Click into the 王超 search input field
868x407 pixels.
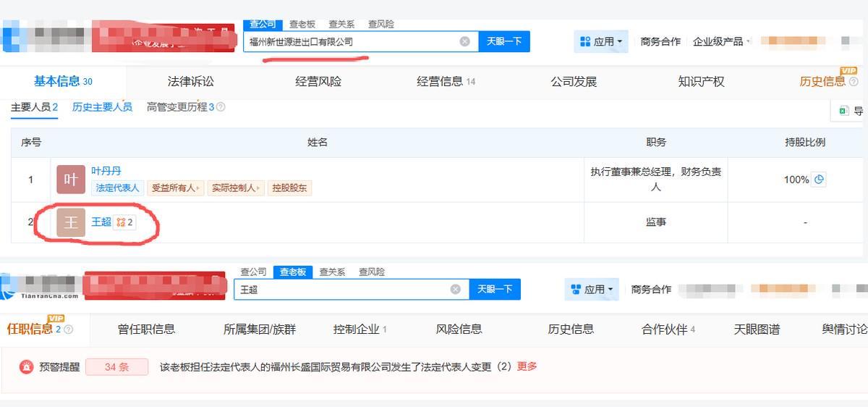[x=340, y=290]
